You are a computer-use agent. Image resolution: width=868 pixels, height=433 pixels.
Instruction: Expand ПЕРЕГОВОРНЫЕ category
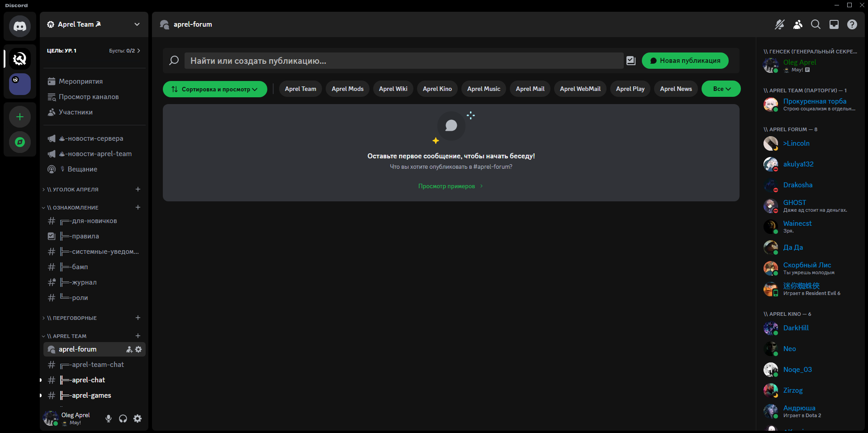click(x=69, y=318)
